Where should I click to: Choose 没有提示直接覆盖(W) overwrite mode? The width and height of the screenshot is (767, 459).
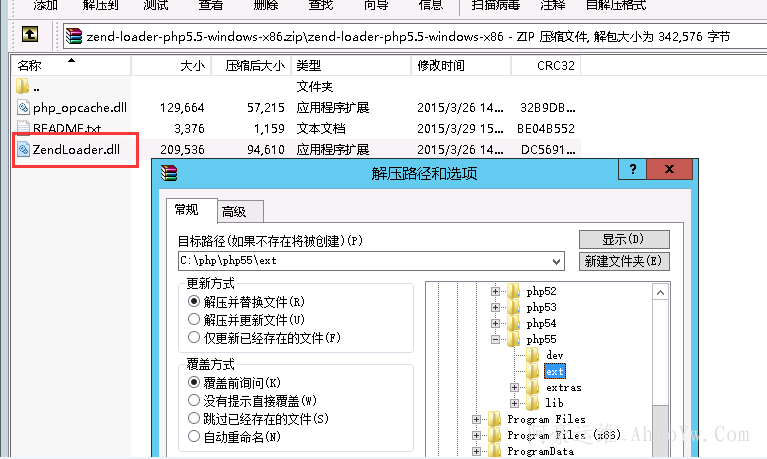pyautogui.click(x=194, y=400)
